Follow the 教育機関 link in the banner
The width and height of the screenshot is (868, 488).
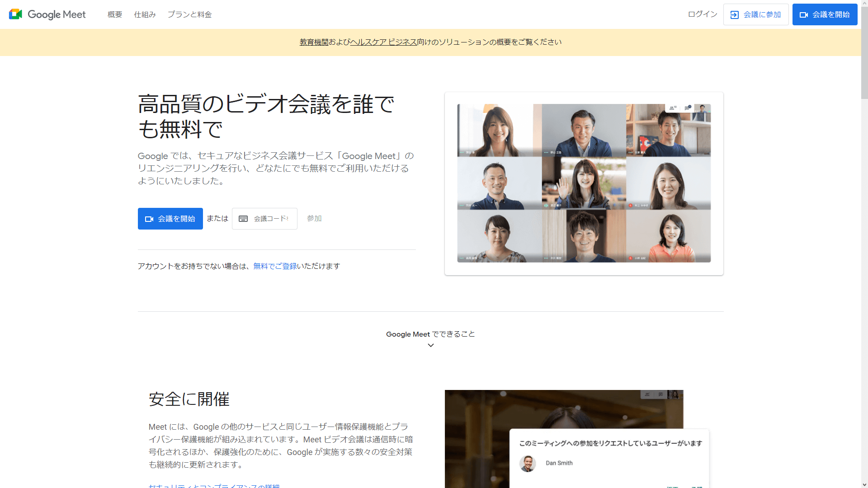pos(314,42)
